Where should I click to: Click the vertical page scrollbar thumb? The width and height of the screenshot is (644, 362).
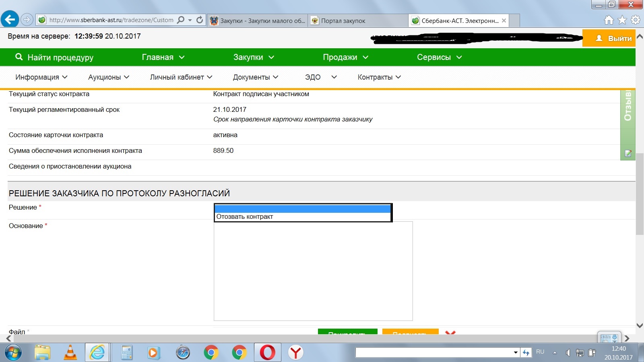pos(640,193)
